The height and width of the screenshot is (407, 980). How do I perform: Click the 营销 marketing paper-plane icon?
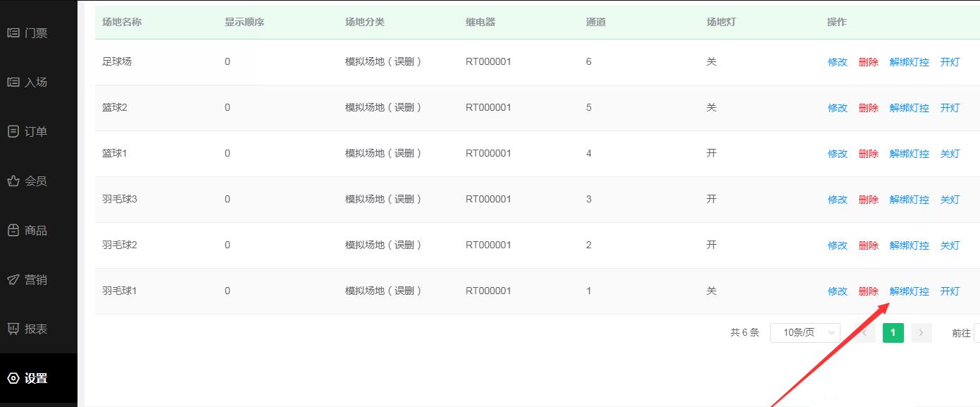click(x=13, y=280)
